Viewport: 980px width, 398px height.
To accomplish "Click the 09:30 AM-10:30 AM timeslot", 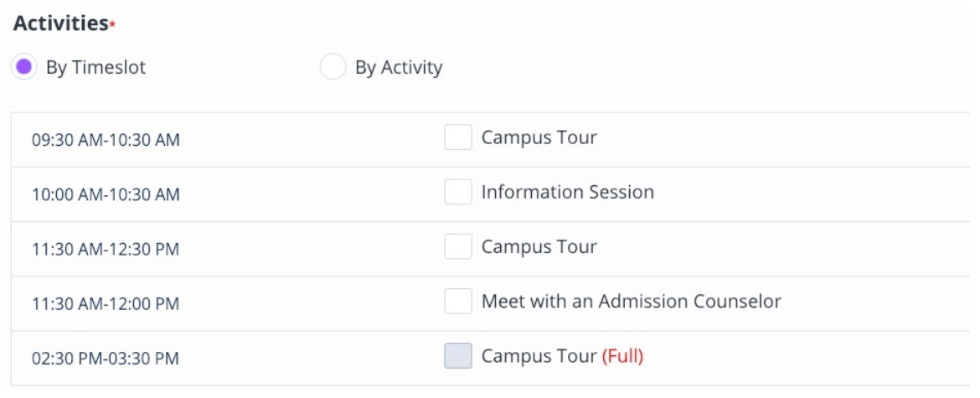I will [106, 140].
